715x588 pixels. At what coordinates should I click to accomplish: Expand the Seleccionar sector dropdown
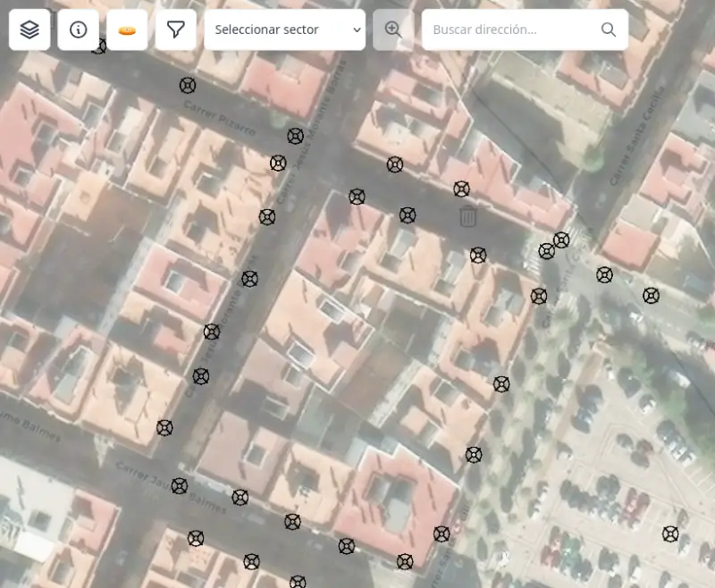tap(285, 30)
